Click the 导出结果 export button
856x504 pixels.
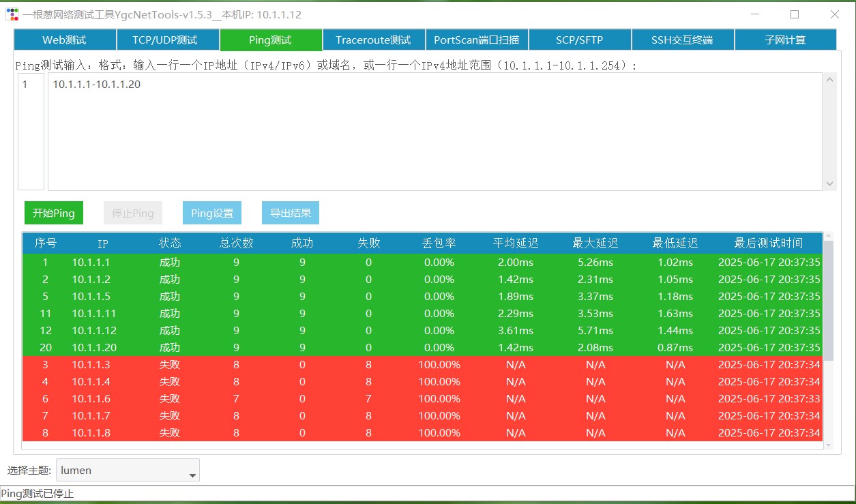(x=291, y=213)
